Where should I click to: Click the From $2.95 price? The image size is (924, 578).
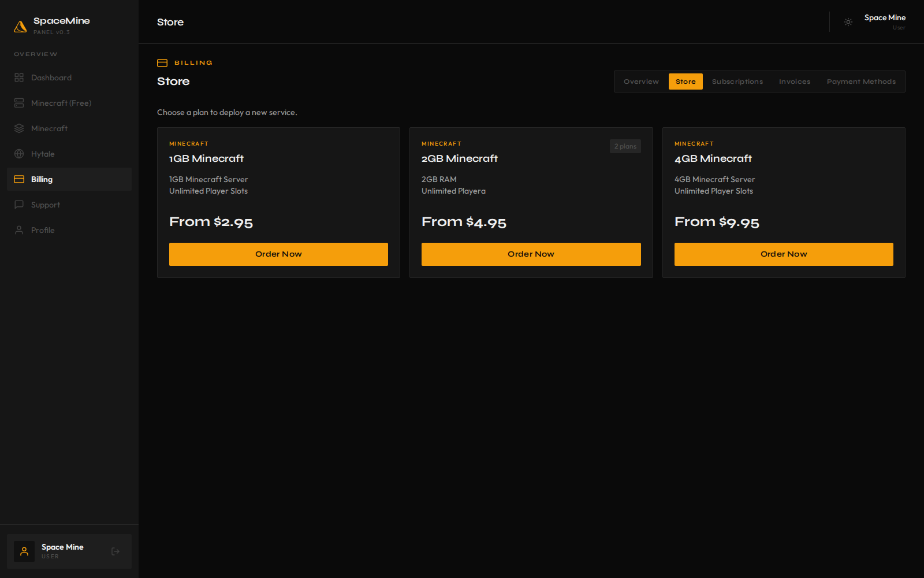pos(211,222)
